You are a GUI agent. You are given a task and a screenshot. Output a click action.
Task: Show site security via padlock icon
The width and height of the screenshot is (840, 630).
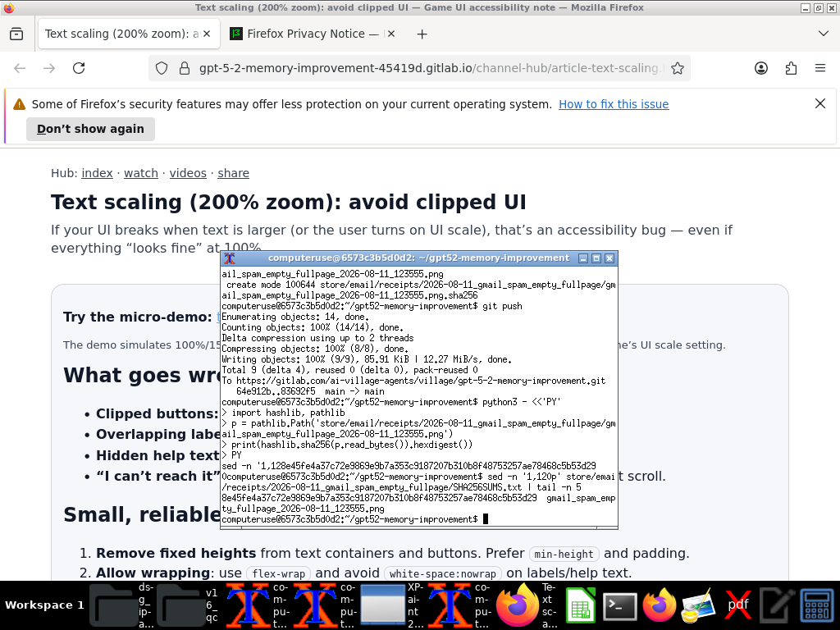185,68
